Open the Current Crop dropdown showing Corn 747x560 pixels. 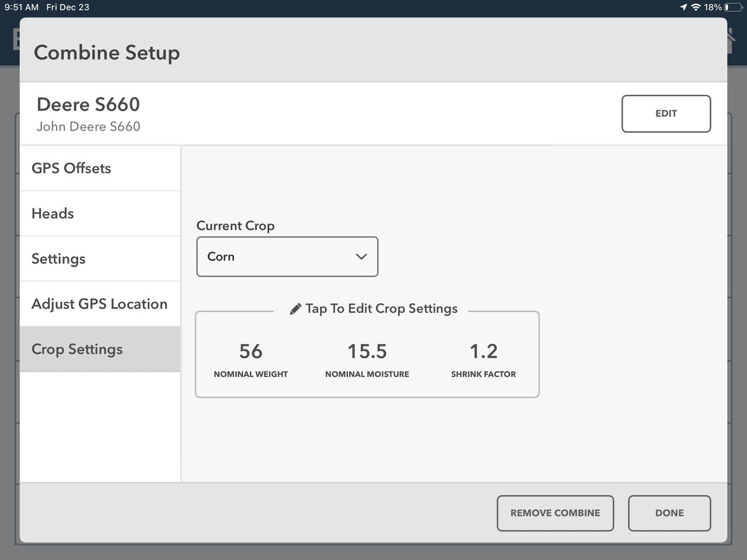(287, 257)
